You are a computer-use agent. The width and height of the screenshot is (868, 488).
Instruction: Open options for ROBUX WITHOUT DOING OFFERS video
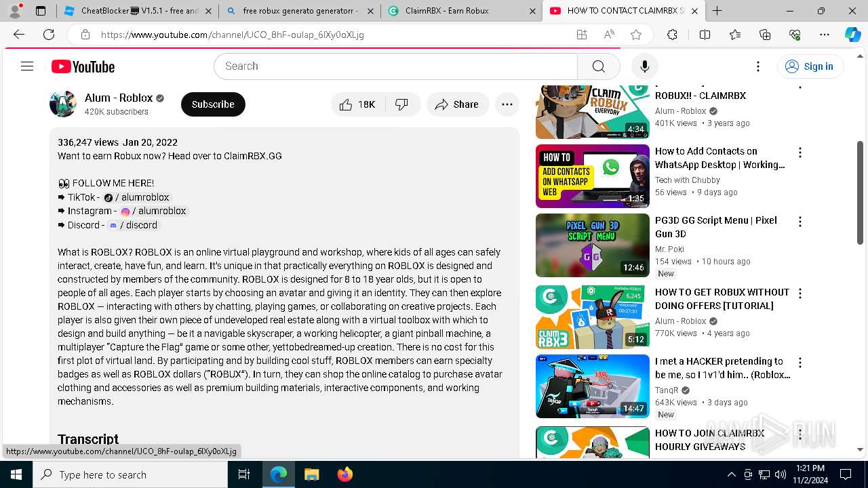click(800, 293)
